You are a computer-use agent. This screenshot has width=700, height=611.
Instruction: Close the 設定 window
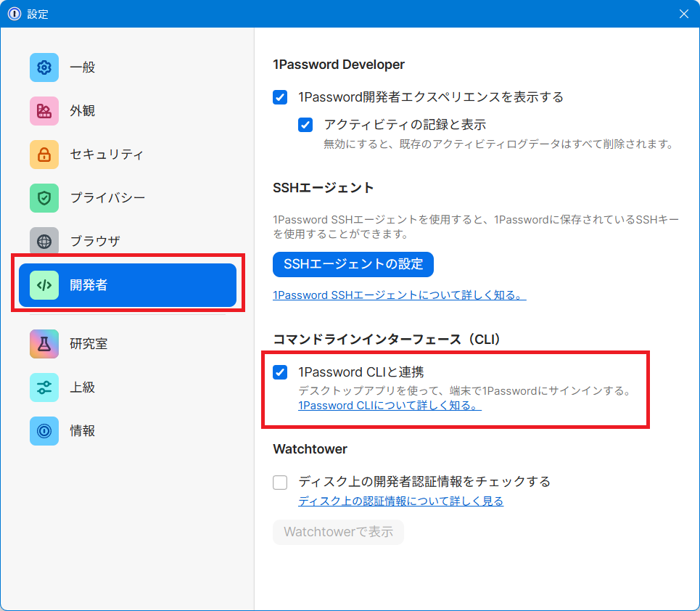(x=683, y=14)
